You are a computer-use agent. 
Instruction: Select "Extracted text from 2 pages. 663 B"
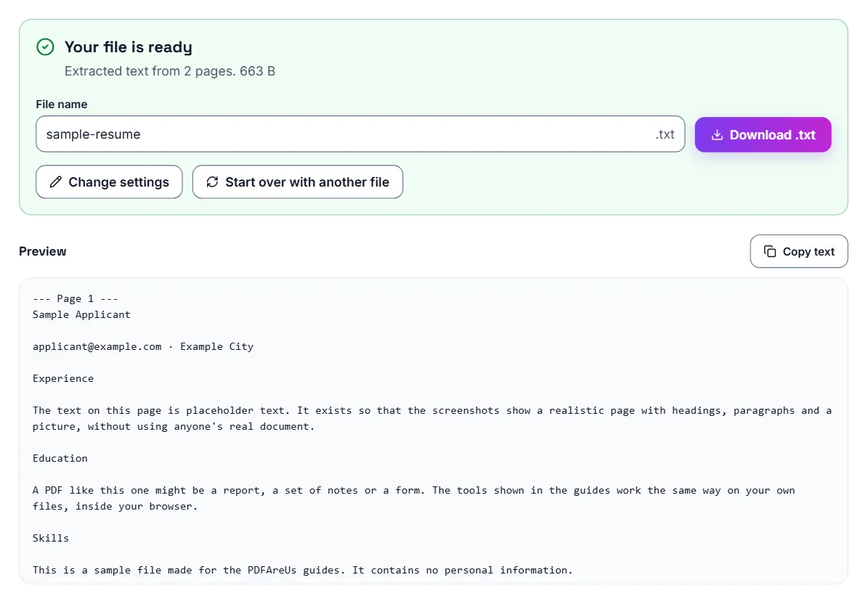pyautogui.click(x=170, y=71)
